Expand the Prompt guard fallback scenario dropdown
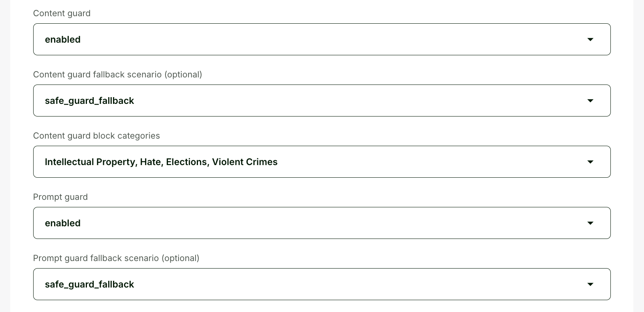 (x=316, y=284)
